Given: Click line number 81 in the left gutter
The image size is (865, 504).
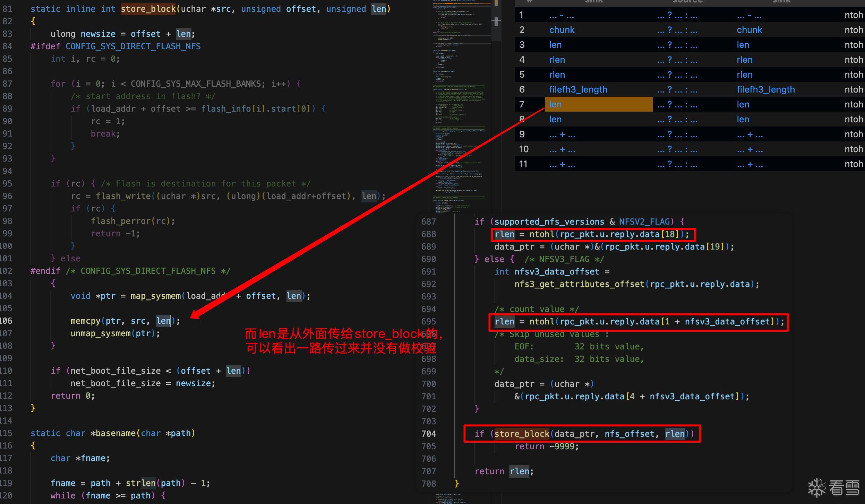Looking at the screenshot, I should (x=7, y=9).
